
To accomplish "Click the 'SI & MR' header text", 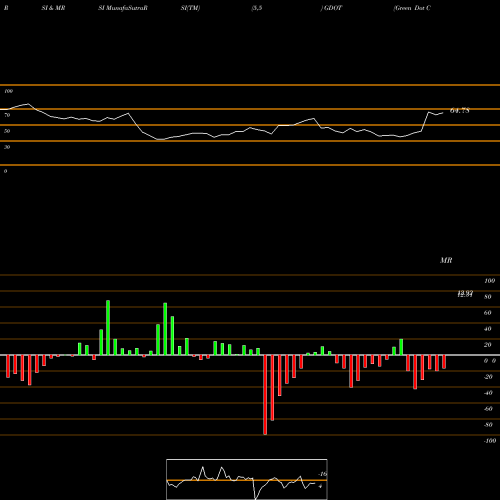I will point(53,8).
